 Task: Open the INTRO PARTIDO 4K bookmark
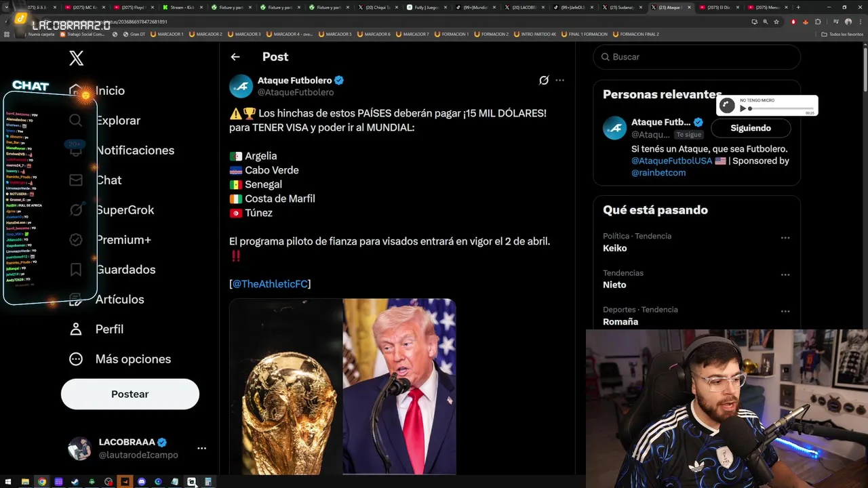(535, 34)
